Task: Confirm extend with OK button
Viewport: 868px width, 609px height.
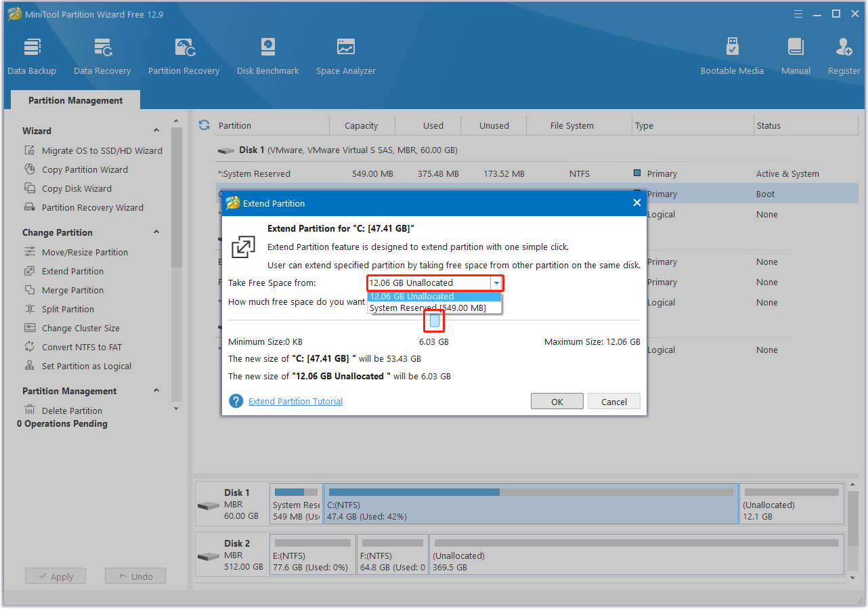Action: [557, 402]
